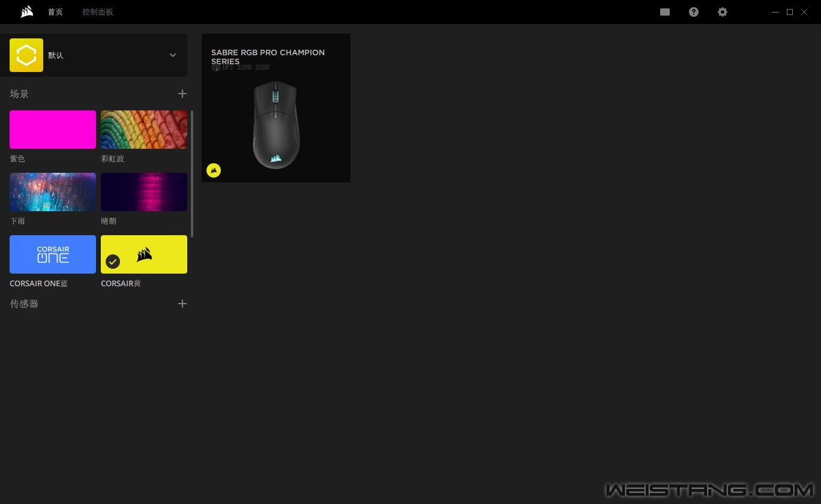Click the CORSAIR ONE蓝 label
Image resolution: width=821 pixels, height=504 pixels.
[39, 284]
